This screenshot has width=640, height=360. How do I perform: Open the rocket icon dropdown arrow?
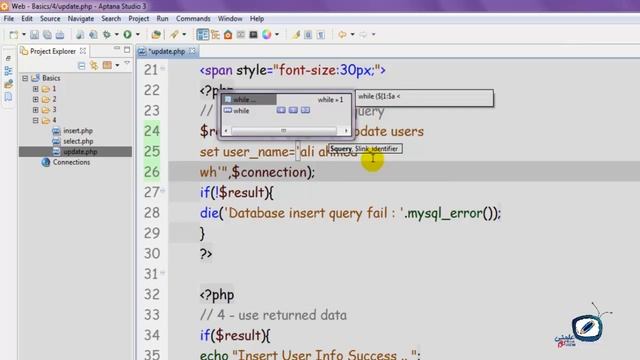[x=184, y=35]
